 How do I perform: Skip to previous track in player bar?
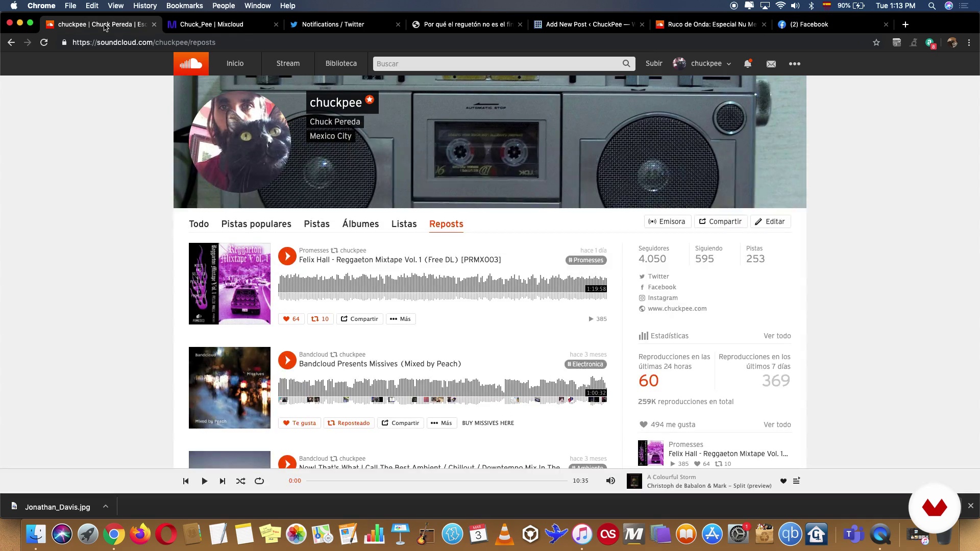186,481
